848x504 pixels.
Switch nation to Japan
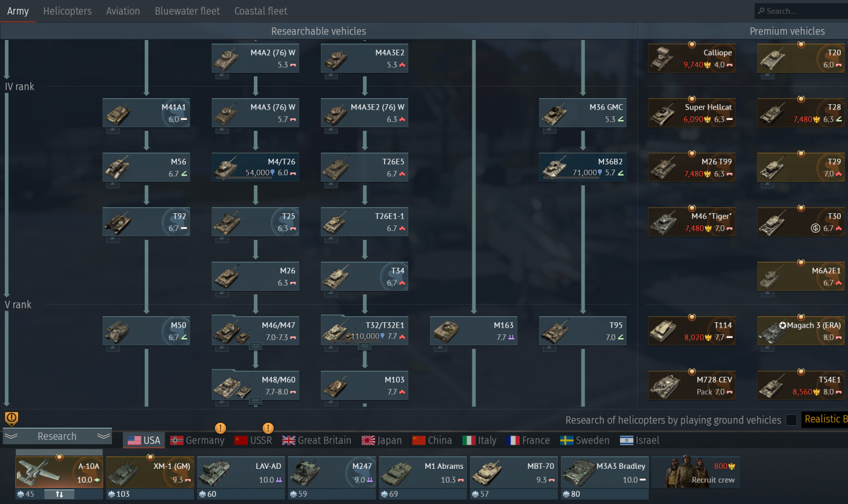382,440
